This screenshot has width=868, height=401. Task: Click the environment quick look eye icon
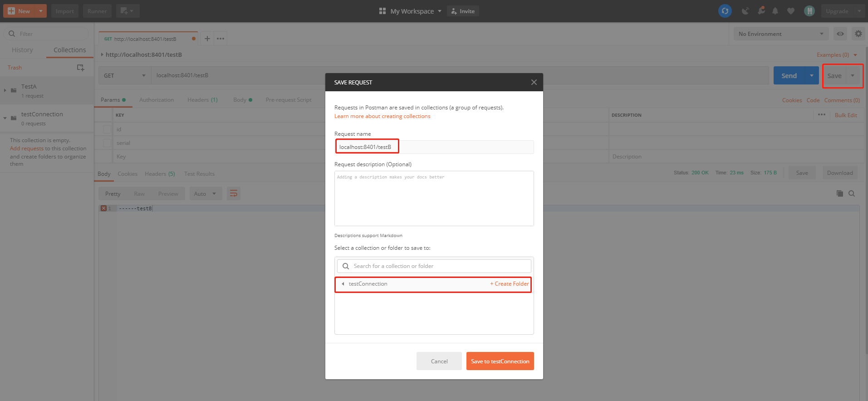pos(840,34)
